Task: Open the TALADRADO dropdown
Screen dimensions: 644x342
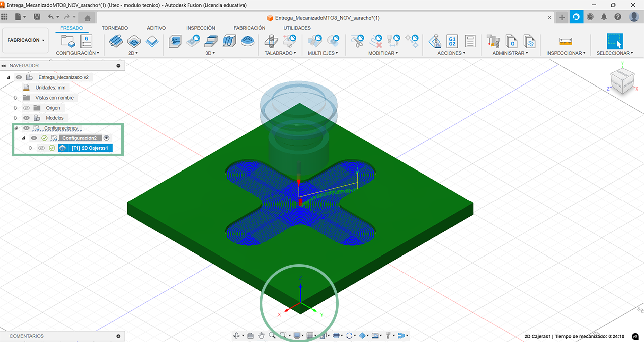Action: 281,53
